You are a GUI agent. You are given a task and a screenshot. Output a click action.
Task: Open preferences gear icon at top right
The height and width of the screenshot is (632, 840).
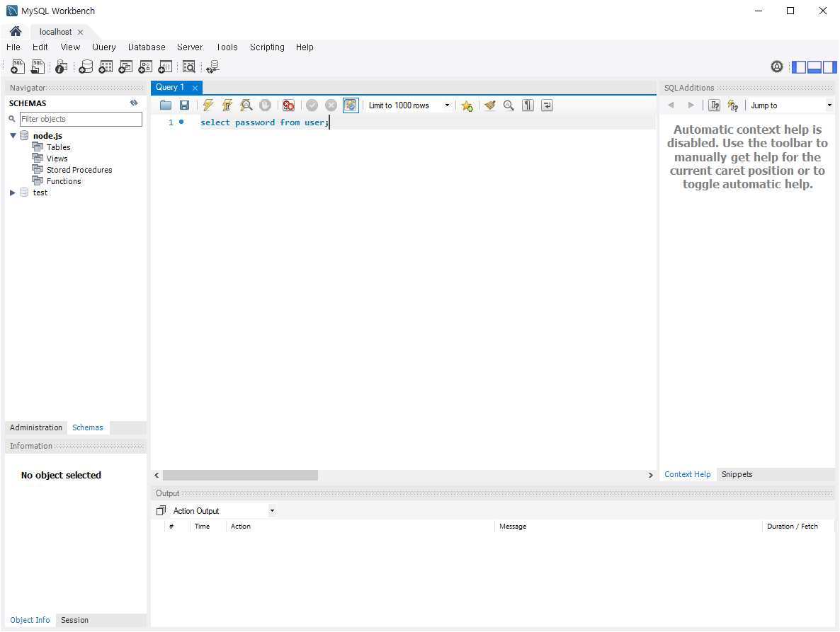pyautogui.click(x=777, y=67)
